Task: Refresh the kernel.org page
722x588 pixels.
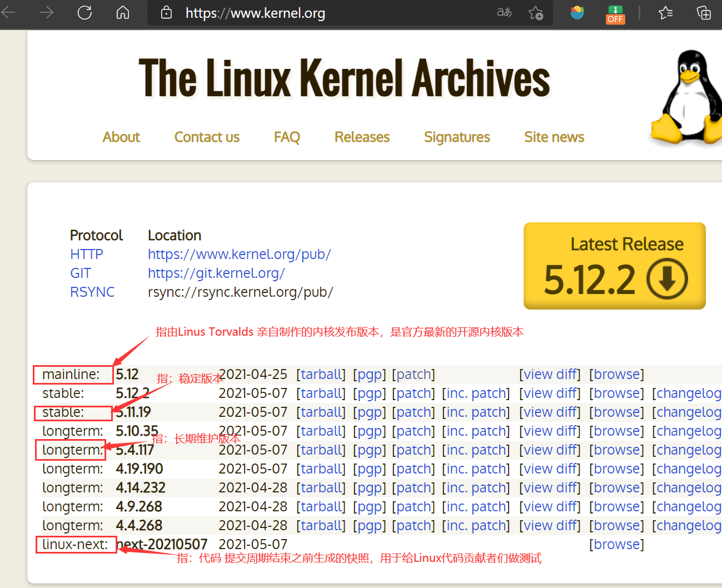Action: (x=84, y=12)
